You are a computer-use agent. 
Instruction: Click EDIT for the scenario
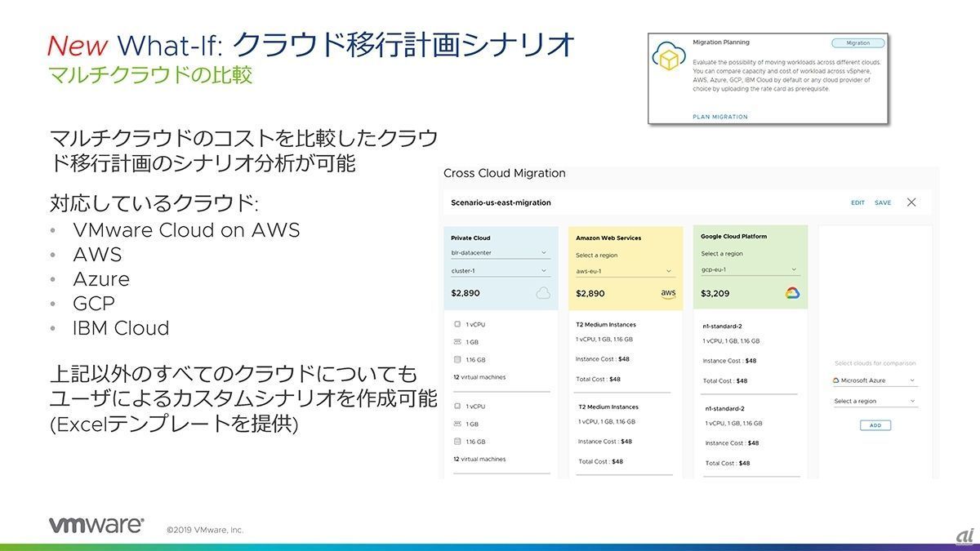857,202
